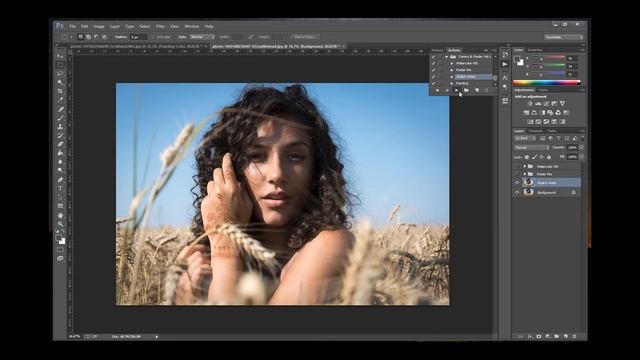Select the Lasso tool

point(60,74)
